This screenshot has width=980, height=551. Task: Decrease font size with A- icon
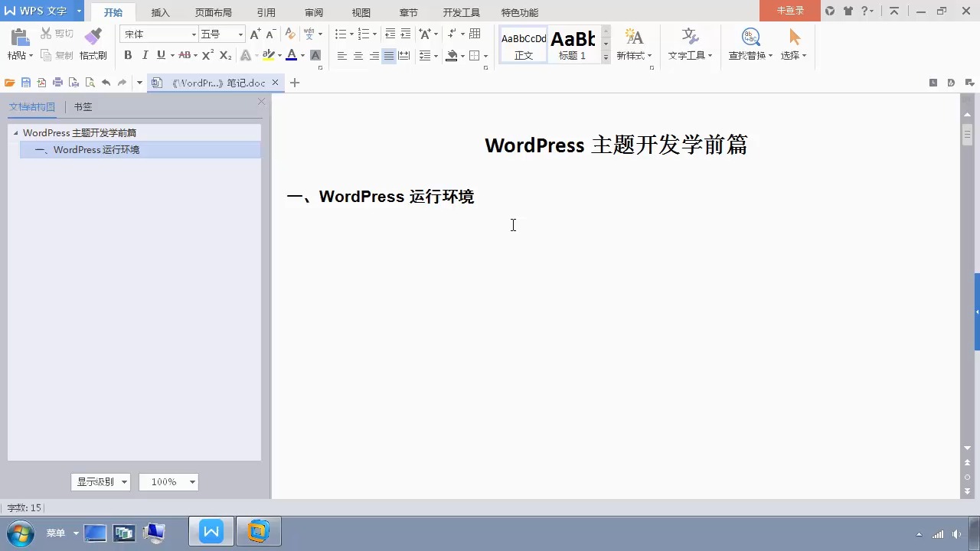270,34
